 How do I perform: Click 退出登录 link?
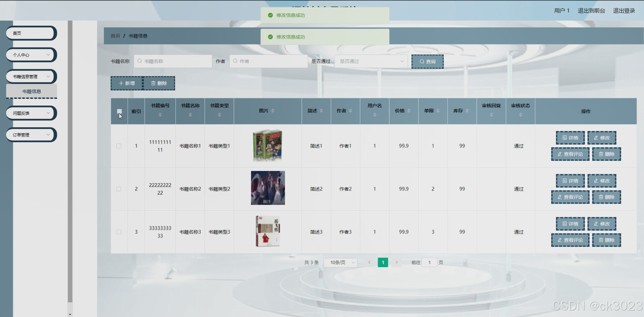[624, 11]
